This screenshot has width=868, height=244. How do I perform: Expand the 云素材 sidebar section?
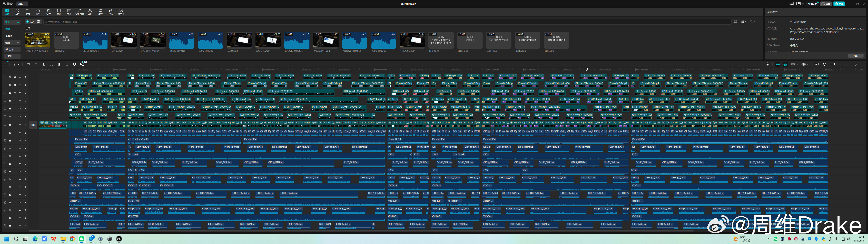[x=12, y=56]
